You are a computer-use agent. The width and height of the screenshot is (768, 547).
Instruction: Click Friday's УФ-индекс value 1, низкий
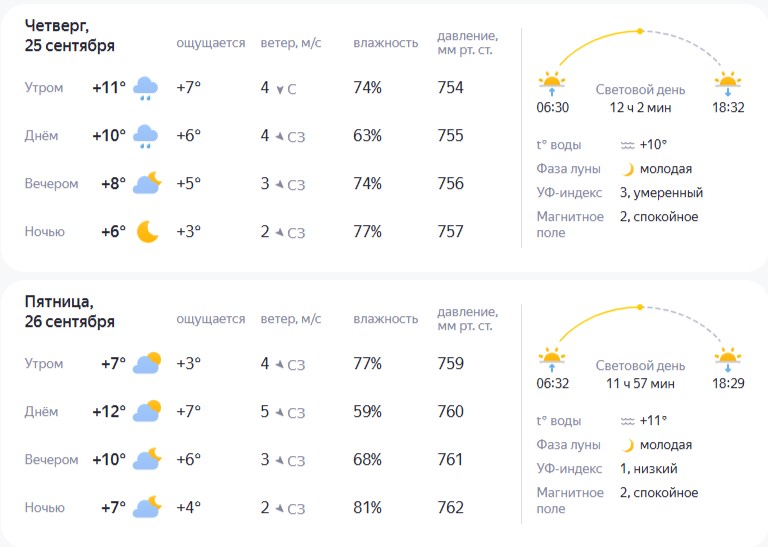(649, 469)
